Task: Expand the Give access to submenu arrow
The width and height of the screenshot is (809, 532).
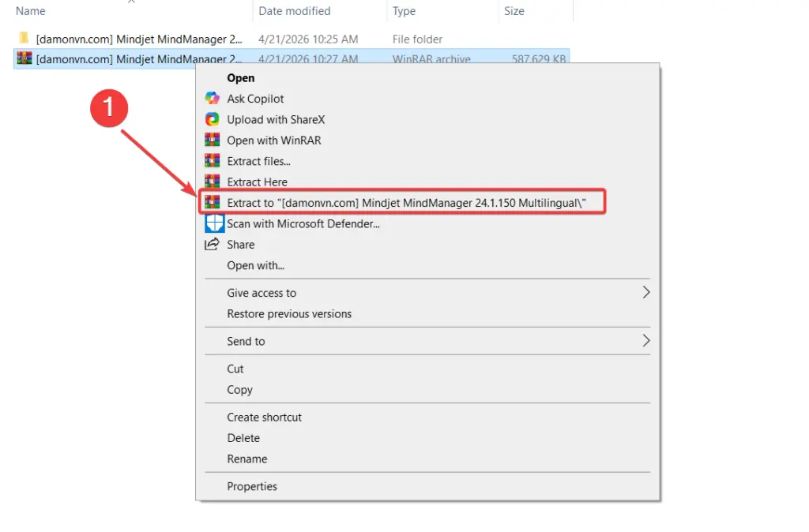Action: 646,293
